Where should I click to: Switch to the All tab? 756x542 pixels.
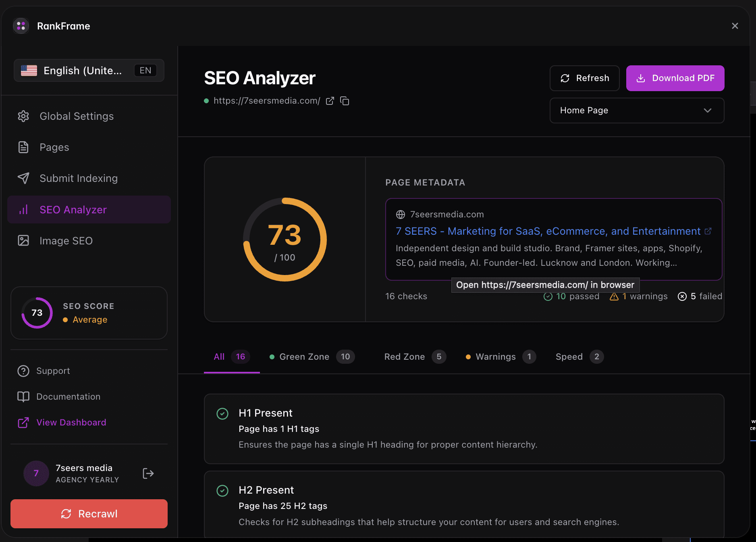coord(232,357)
